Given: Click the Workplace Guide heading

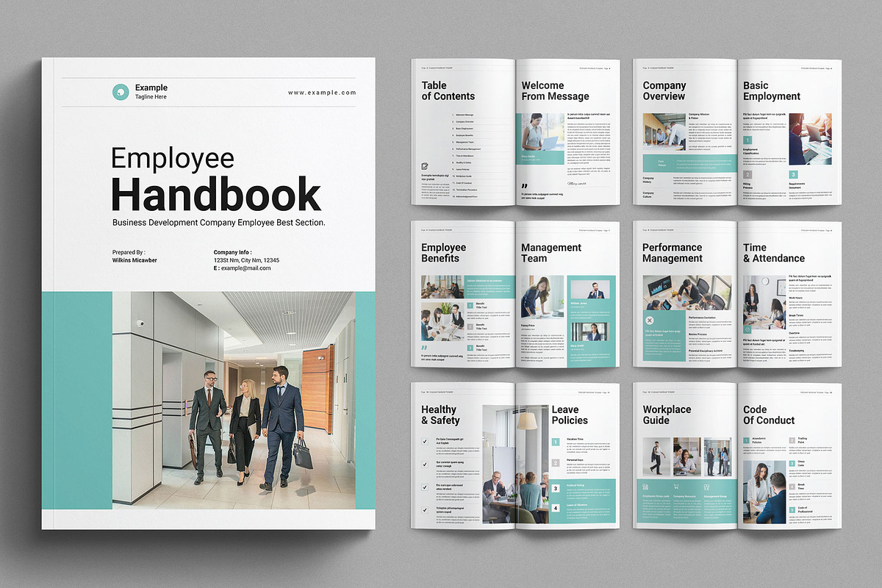Looking at the screenshot, I should (667, 415).
